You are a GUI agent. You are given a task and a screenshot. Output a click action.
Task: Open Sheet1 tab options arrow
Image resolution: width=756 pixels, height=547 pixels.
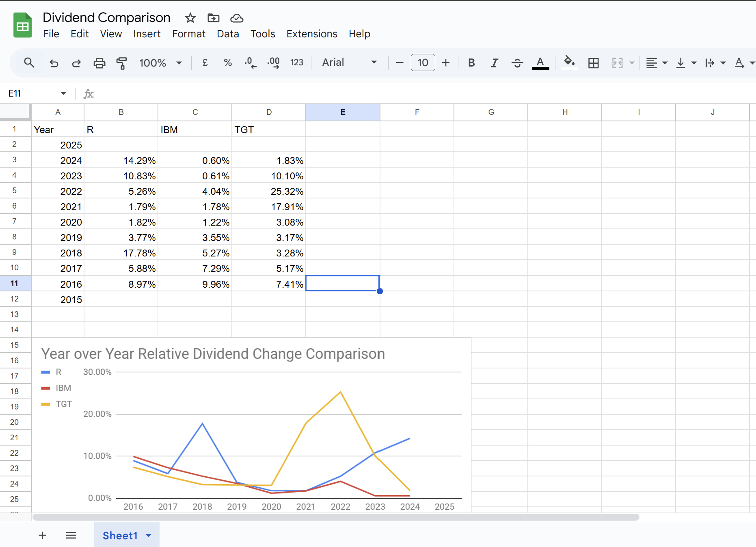pyautogui.click(x=149, y=536)
